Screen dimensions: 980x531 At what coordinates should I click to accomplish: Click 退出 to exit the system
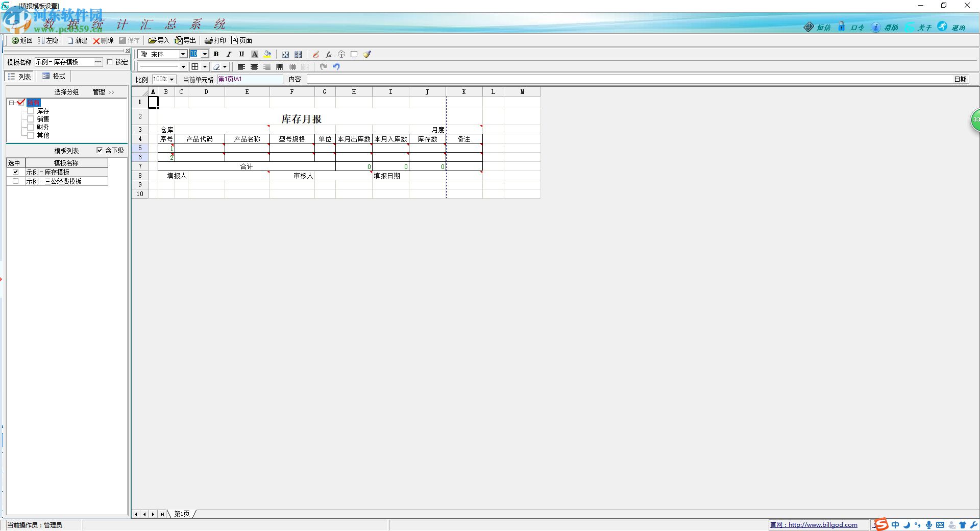point(952,27)
